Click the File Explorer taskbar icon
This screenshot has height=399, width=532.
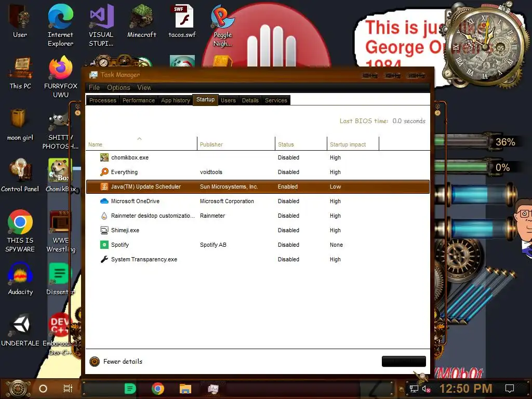pos(185,389)
